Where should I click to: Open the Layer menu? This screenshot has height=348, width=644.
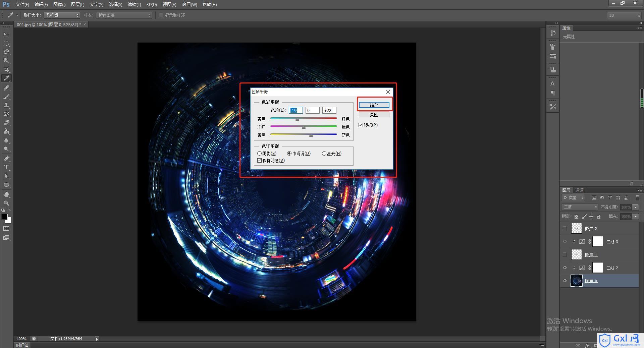[x=77, y=4]
